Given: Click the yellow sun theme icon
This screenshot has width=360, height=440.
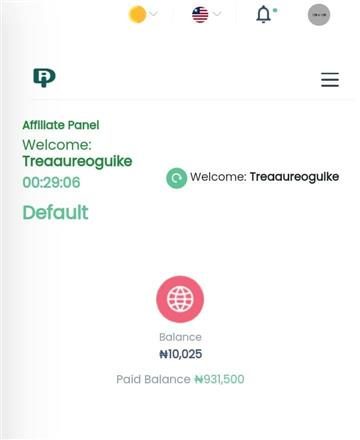Looking at the screenshot, I should [x=137, y=15].
